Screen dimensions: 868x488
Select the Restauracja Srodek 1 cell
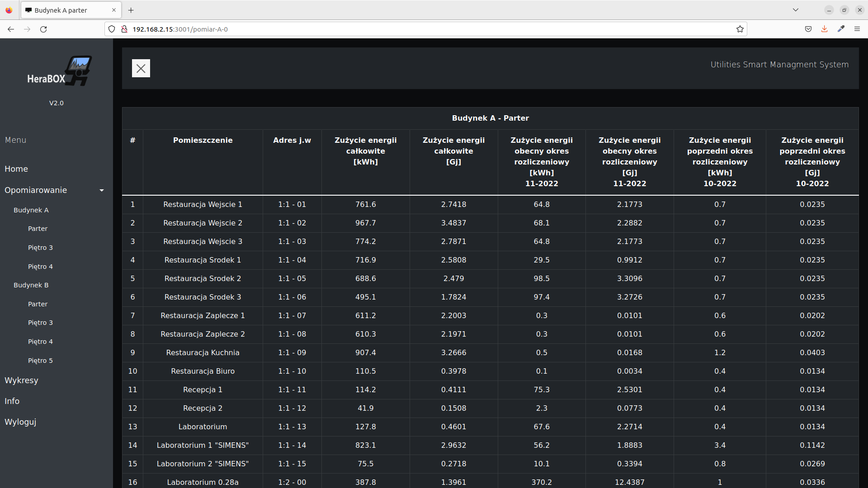[203, 260]
